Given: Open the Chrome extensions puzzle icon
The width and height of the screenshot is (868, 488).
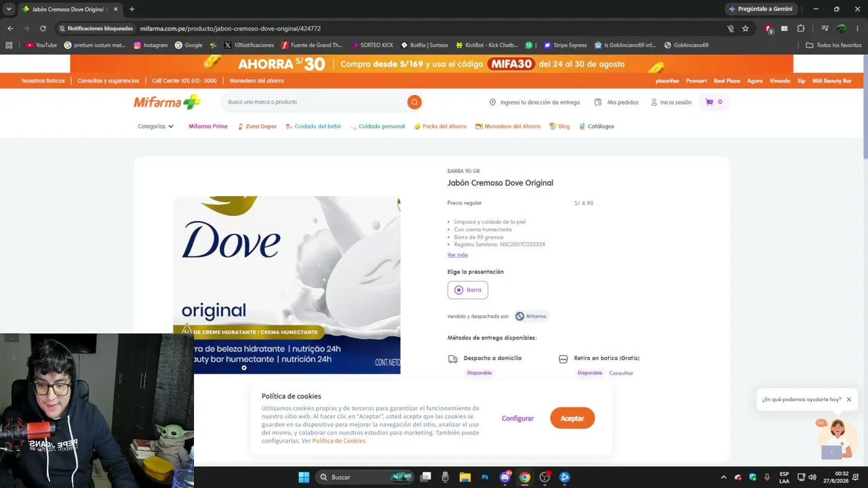Looking at the screenshot, I should 801,28.
